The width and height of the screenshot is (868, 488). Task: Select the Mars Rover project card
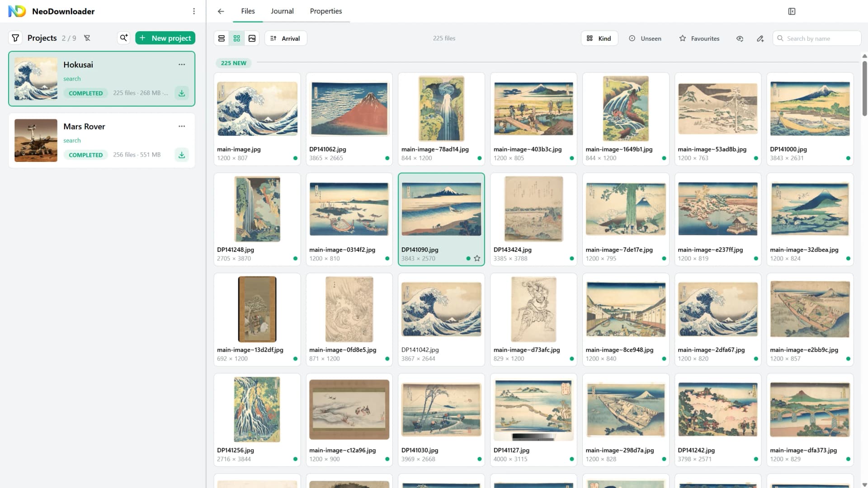pyautogui.click(x=102, y=140)
